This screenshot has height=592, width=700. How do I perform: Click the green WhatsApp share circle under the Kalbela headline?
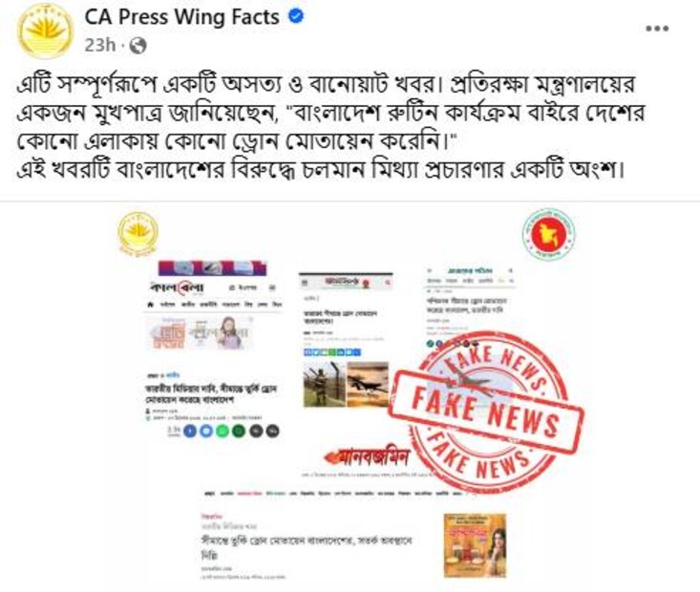pos(223,431)
